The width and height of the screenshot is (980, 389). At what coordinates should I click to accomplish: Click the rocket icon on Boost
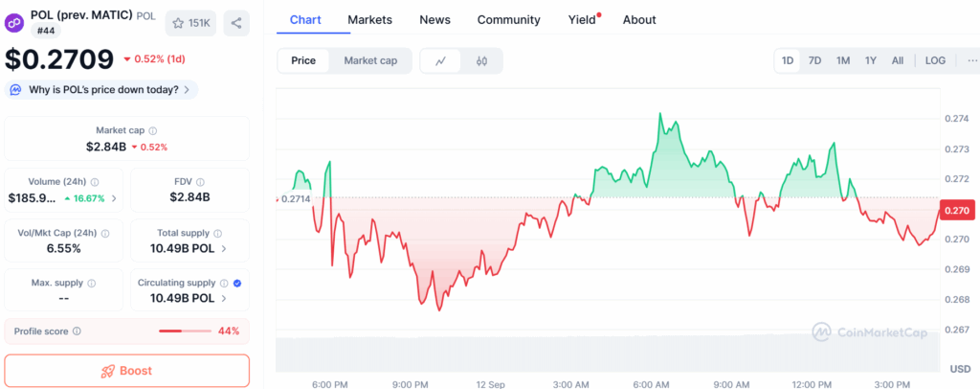(x=108, y=371)
